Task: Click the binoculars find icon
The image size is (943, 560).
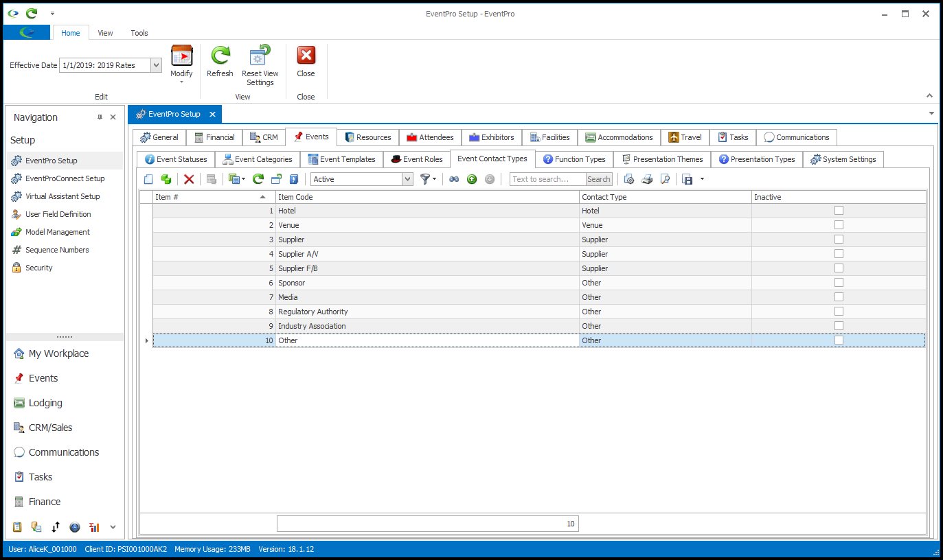Action: [454, 179]
